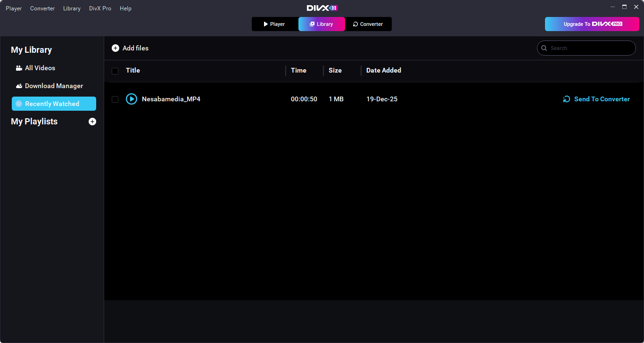Check the box for Nesabamedia_MP4

click(115, 99)
